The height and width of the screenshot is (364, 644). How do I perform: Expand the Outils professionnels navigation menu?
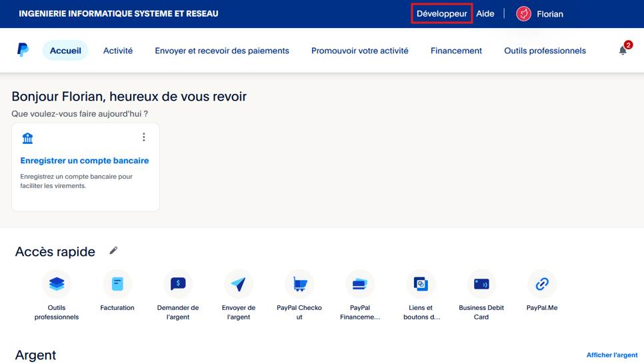[x=545, y=51]
